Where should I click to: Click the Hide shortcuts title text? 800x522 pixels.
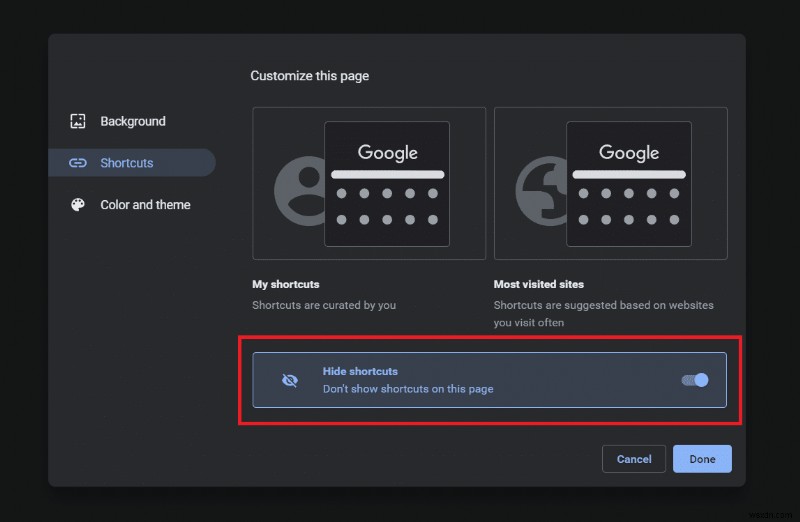point(360,371)
